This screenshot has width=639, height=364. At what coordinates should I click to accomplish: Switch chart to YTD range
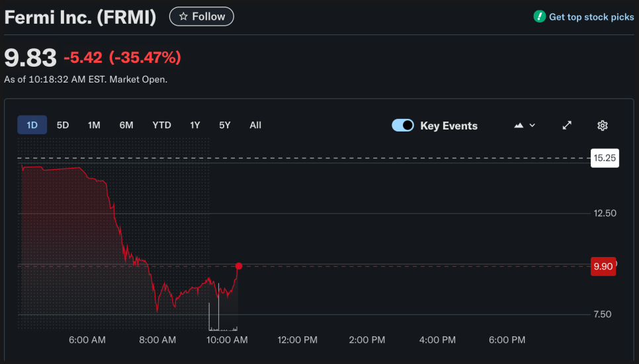[x=161, y=125]
